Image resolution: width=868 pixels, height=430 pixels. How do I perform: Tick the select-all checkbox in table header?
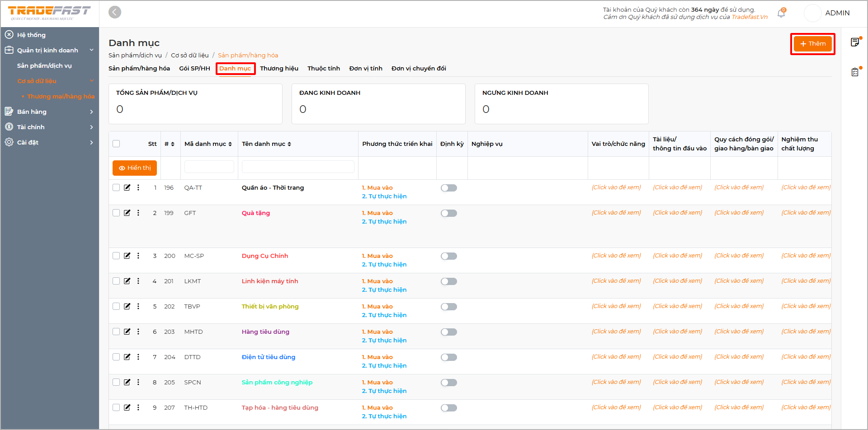[x=116, y=144]
